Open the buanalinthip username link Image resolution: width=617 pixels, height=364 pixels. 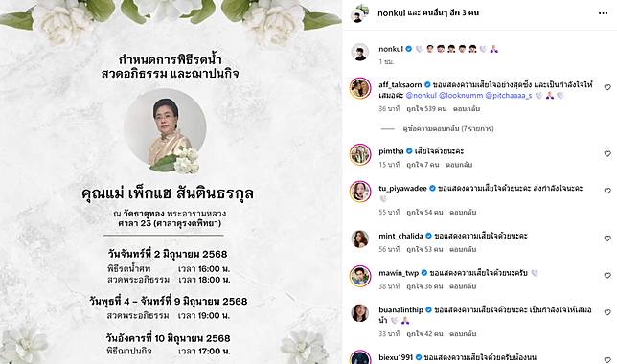point(401,310)
